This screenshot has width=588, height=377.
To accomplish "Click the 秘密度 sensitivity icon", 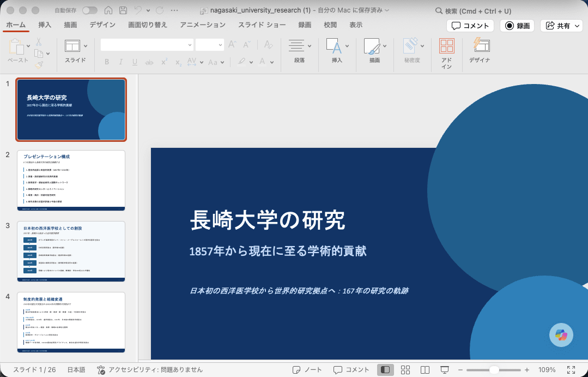I will [x=410, y=46].
